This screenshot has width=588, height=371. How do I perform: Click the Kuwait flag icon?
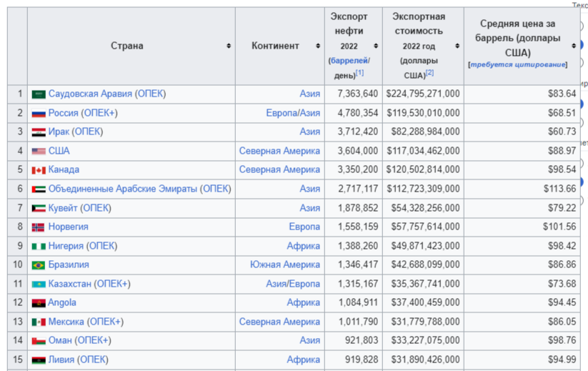[39, 208]
